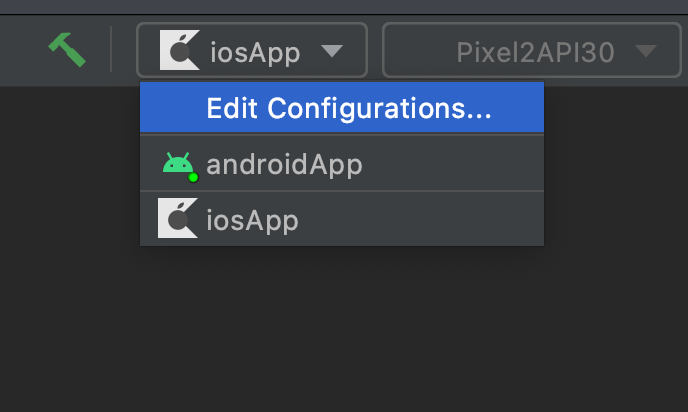
Task: Open the Pixel2API30 device dropdown
Action: point(532,50)
